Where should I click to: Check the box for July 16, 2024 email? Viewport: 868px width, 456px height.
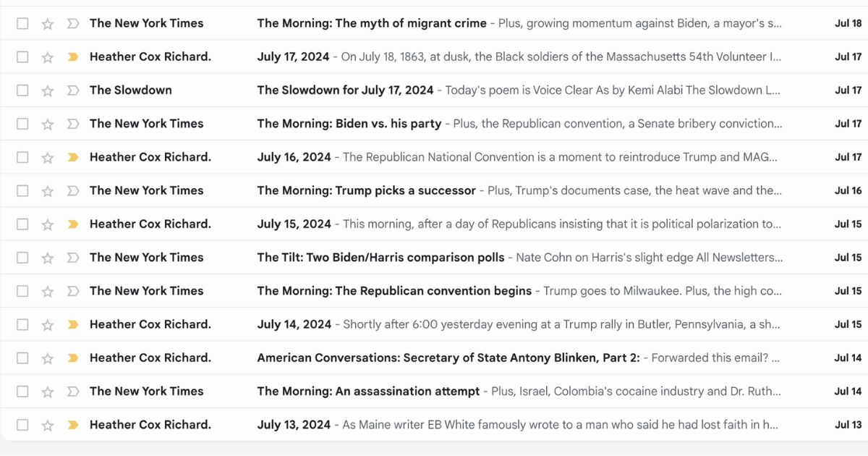[x=22, y=157]
